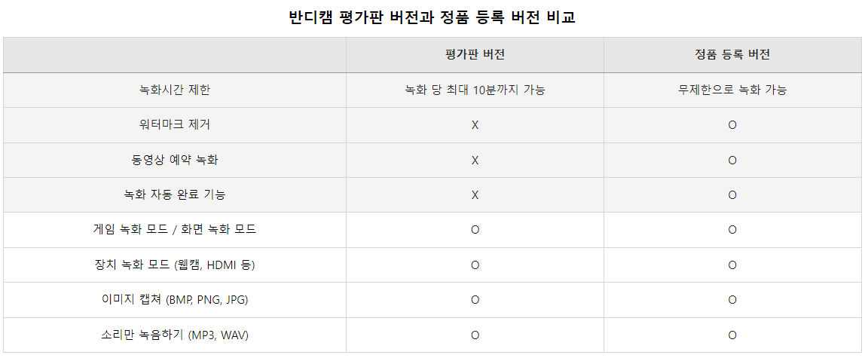Click the 반디캠 평가판 버전과 정품 등록 버전 비교 title
The height and width of the screenshot is (358, 868).
click(x=432, y=17)
